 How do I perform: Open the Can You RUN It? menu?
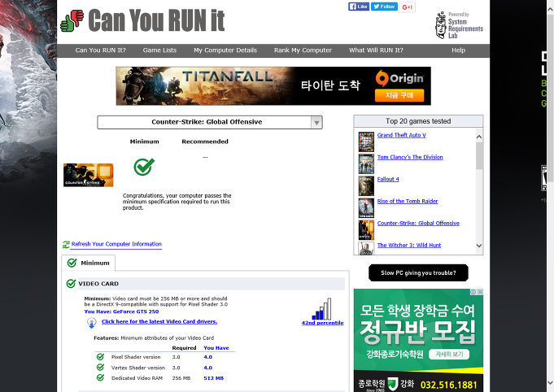click(100, 50)
